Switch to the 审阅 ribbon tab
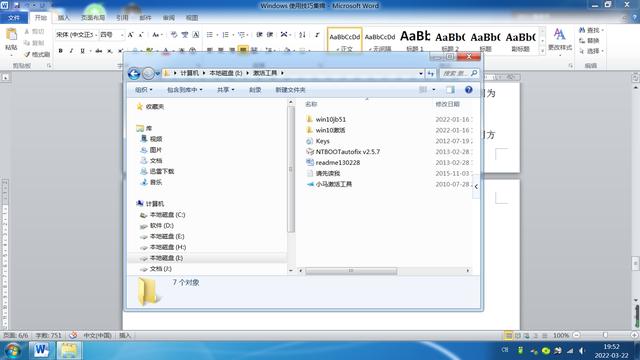Screen dimensions: 640x360 pyautogui.click(x=169, y=18)
